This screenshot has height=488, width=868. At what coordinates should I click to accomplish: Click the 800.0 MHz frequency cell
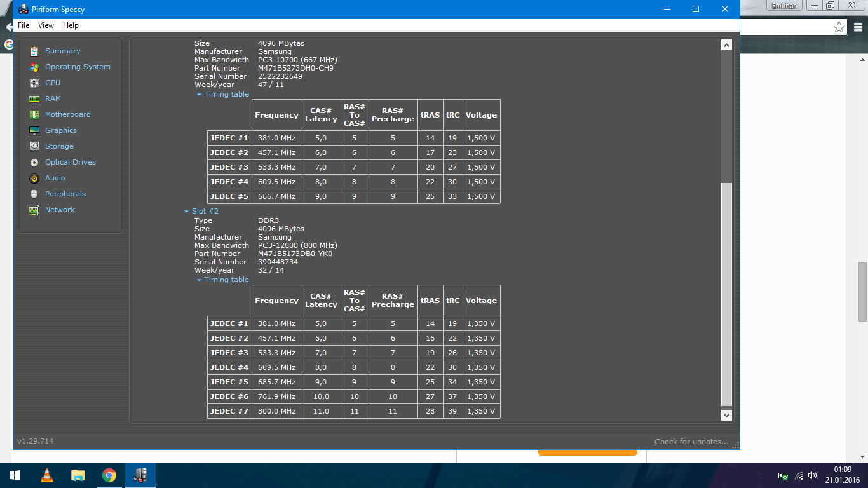[276, 411]
